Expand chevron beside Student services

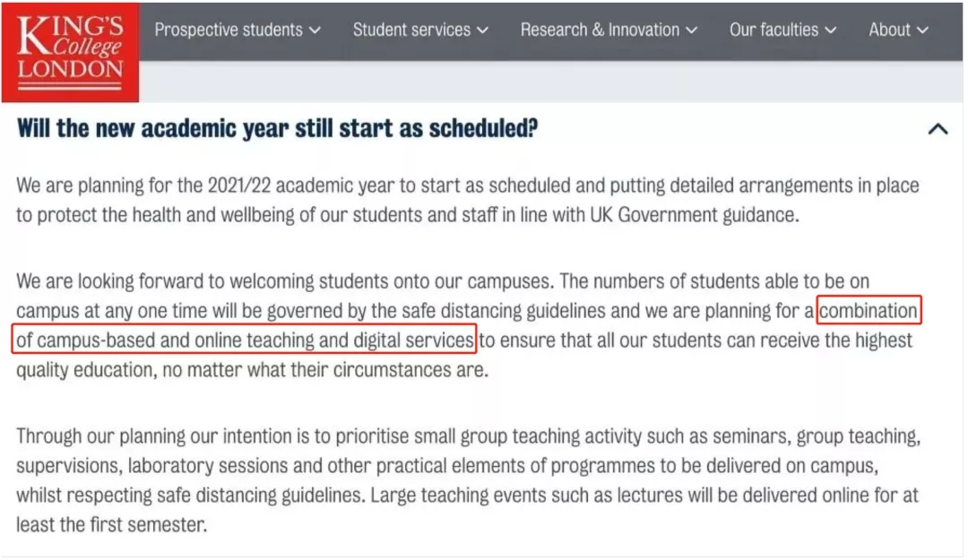[483, 30]
